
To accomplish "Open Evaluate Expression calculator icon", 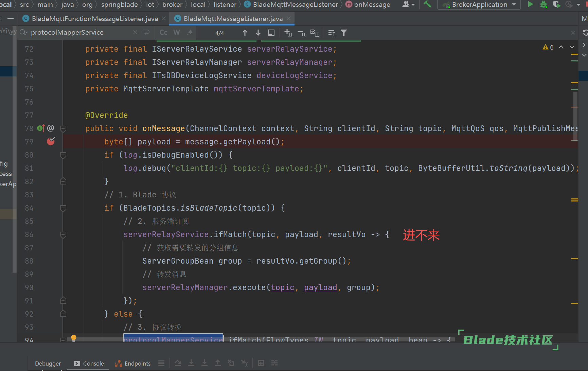I will pos(261,363).
